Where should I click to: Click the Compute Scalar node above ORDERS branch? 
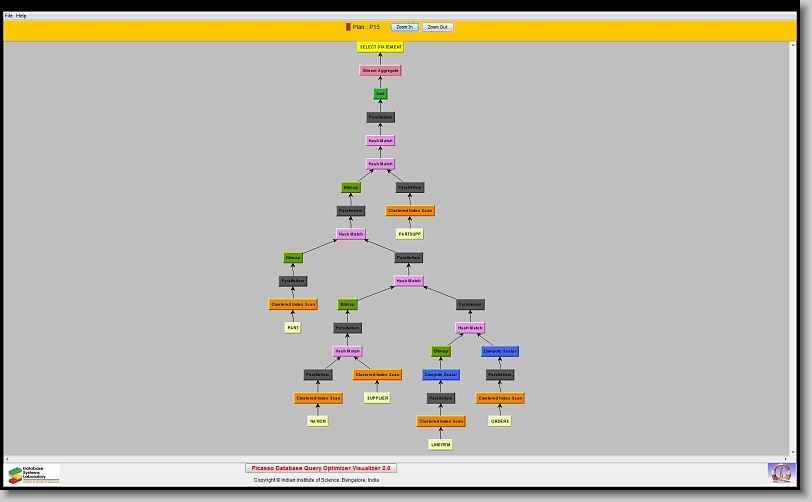pos(500,351)
